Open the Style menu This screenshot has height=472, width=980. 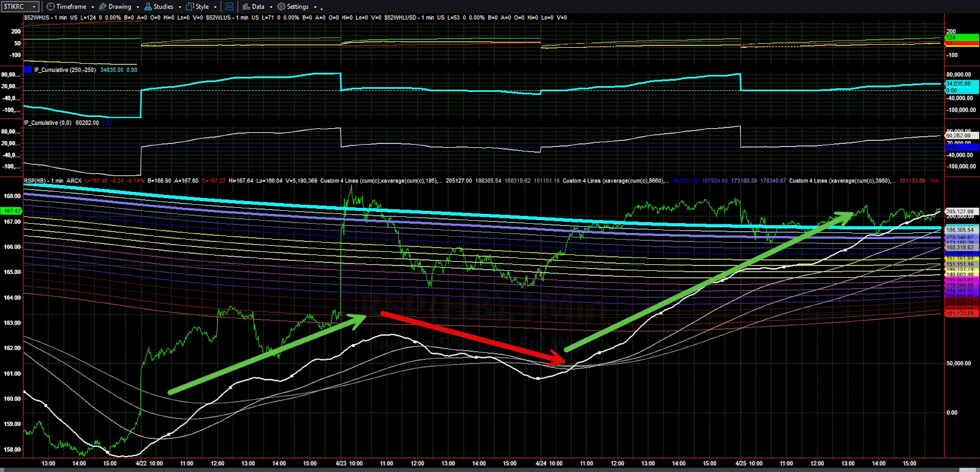point(202,7)
